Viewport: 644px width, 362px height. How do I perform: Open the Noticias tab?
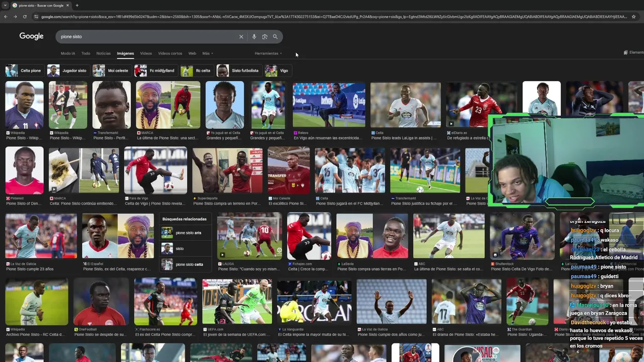103,53
